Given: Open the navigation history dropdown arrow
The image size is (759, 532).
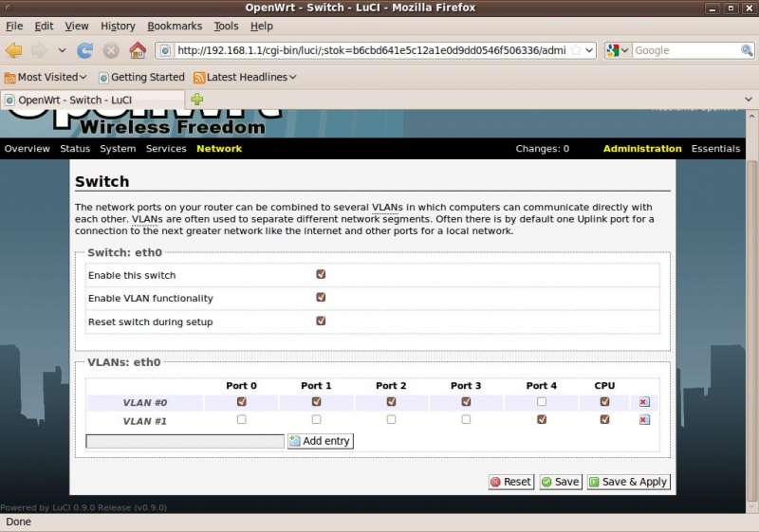Looking at the screenshot, I should (x=62, y=50).
